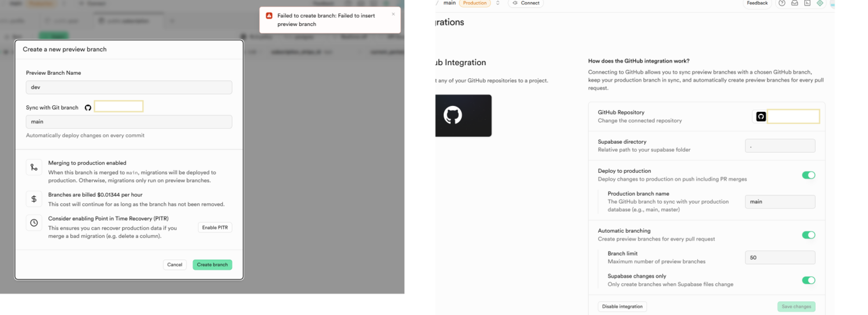868x315 pixels.
Task: Click the Connect button
Action: pyautogui.click(x=526, y=3)
